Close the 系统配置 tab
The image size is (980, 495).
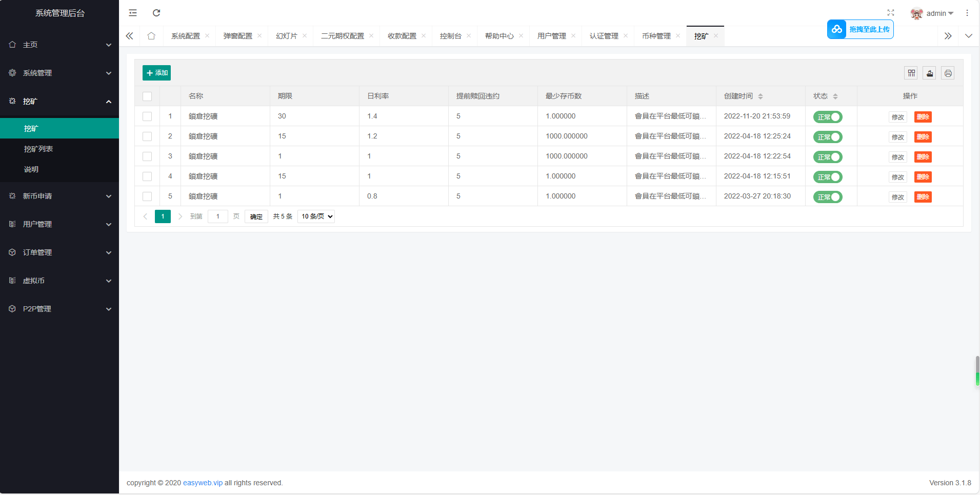click(207, 35)
